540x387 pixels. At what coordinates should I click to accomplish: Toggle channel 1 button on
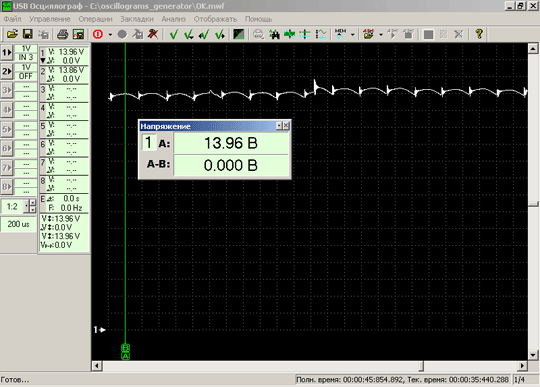[7, 53]
